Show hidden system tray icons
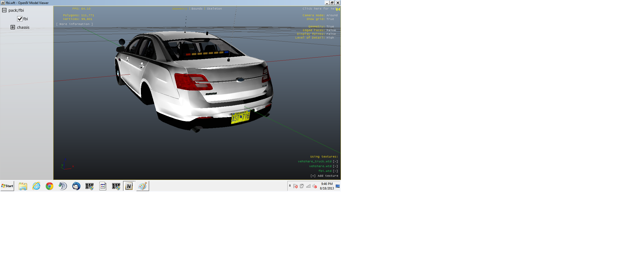 click(x=290, y=186)
